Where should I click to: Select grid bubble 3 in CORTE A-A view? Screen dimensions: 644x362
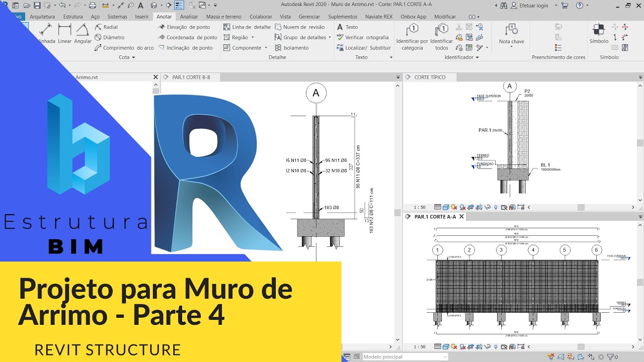(501, 250)
